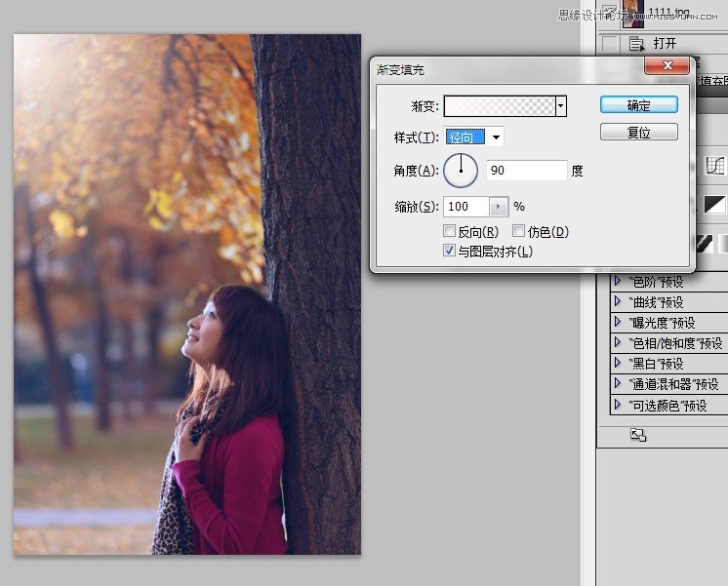Enable the 仿色(D) dither checkbox
Image resolution: width=728 pixels, height=586 pixels.
click(x=518, y=230)
